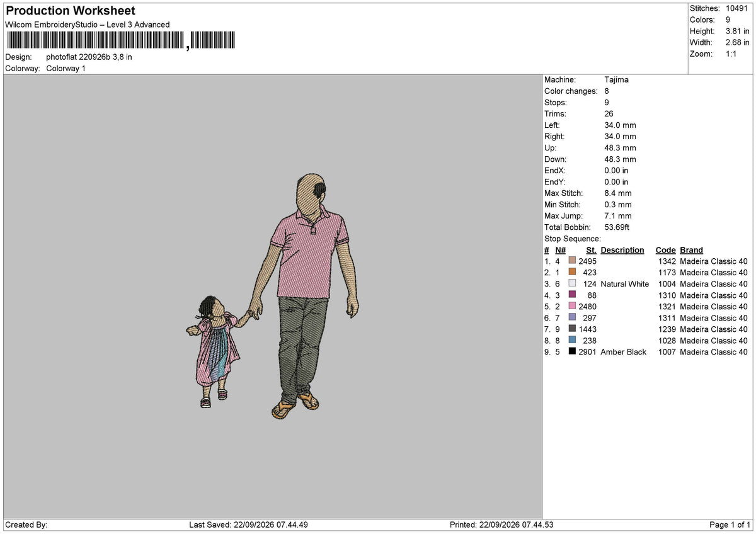Click the orange swatch for thread code 1173
The image size is (756, 534).
pos(572,273)
